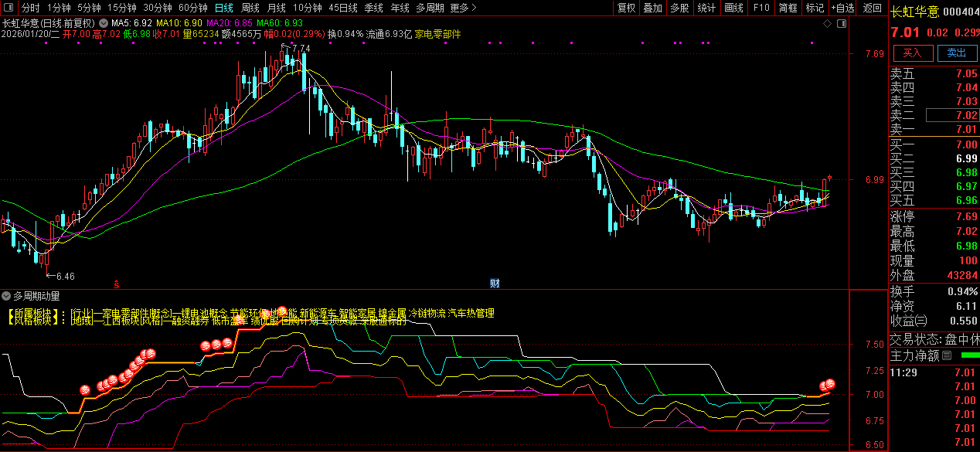980x452 pixels.
Task: Toggle 叠加 overlay mode
Action: click(x=652, y=8)
